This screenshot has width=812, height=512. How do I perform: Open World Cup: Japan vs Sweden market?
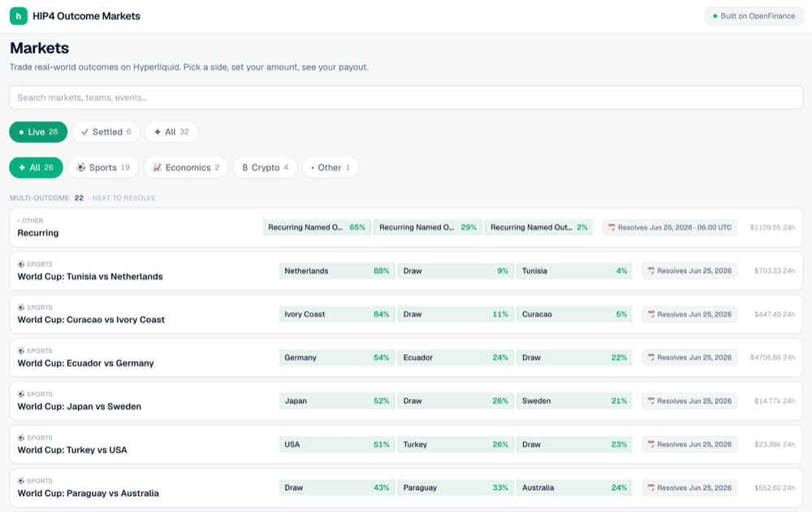coord(80,406)
